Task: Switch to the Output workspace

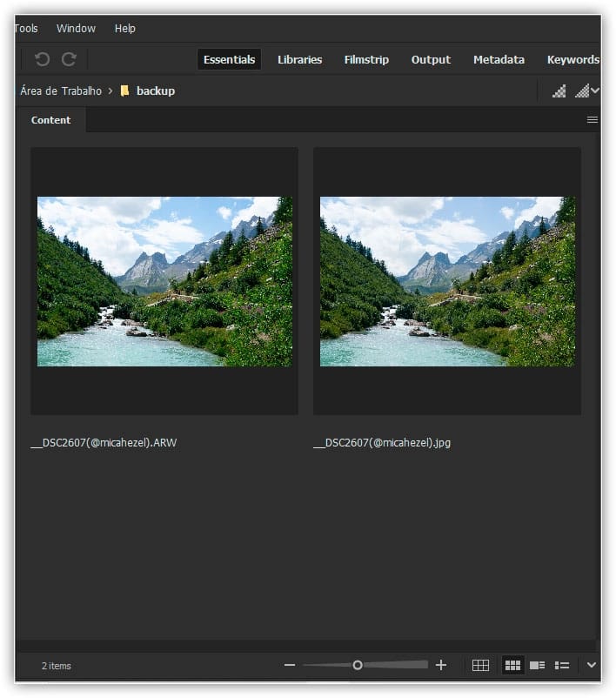Action: [x=431, y=60]
